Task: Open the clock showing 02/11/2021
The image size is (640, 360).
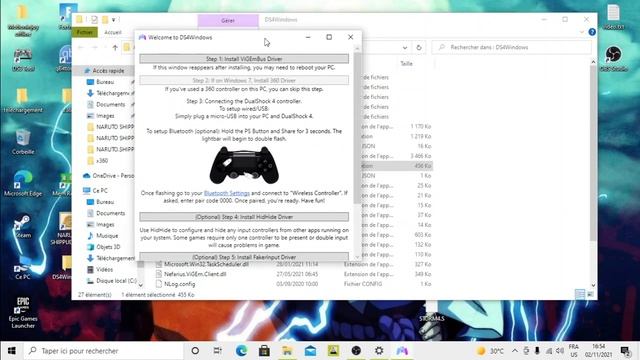Action: click(x=598, y=351)
